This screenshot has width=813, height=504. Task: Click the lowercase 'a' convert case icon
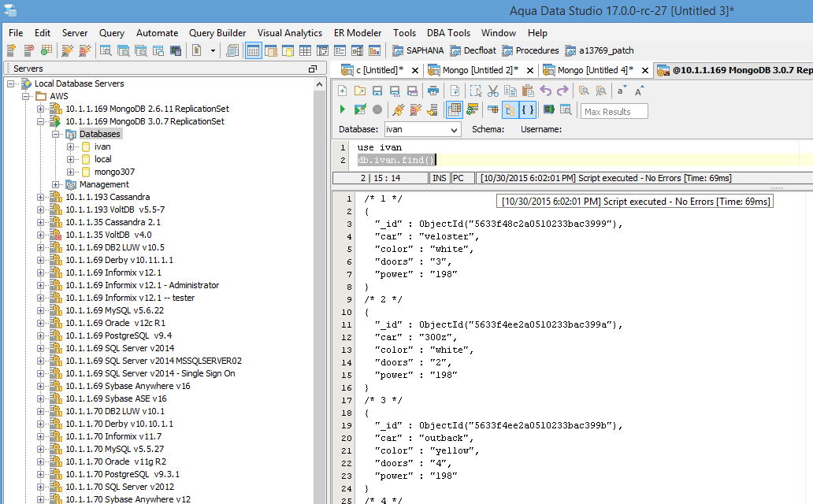622,91
